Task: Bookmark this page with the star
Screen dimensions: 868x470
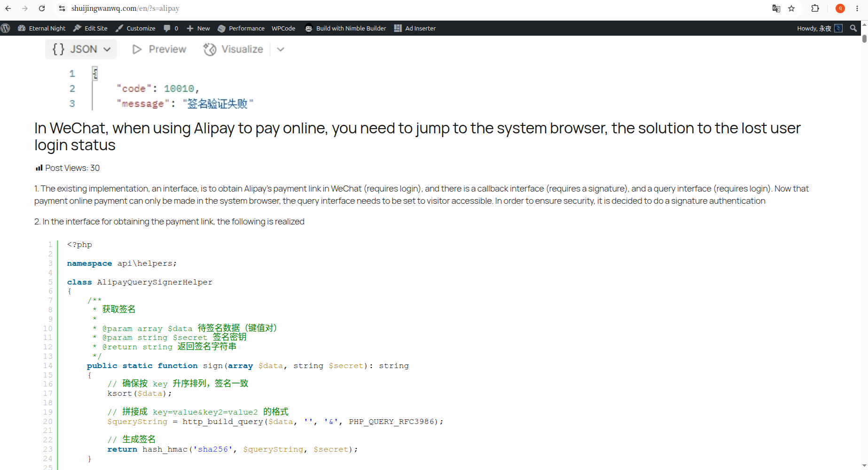Action: click(x=791, y=8)
